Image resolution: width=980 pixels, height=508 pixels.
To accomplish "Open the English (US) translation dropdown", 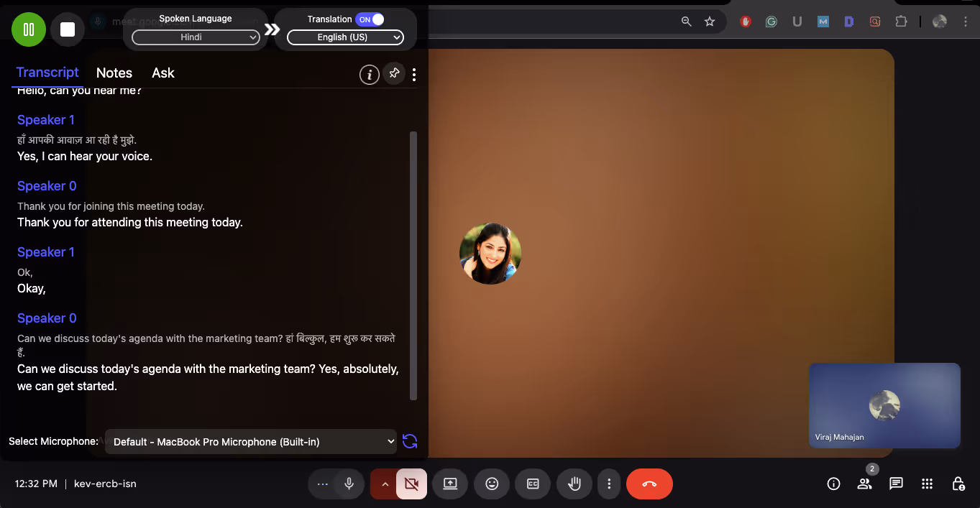I will tap(345, 37).
